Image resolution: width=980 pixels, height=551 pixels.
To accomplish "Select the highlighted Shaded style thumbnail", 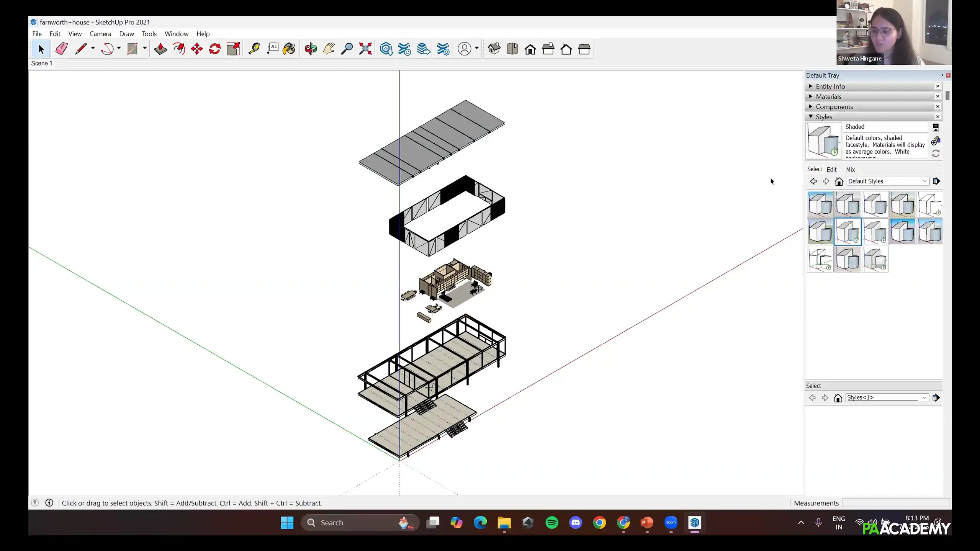I will tap(847, 232).
